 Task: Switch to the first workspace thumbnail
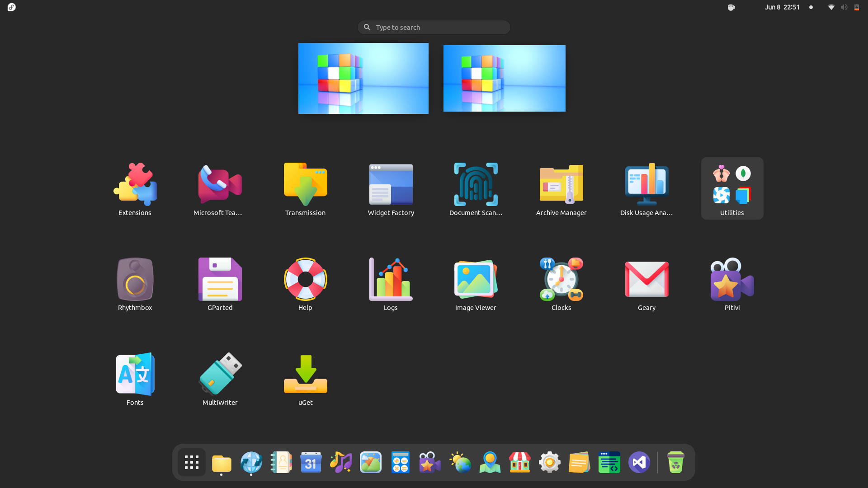[x=363, y=78]
